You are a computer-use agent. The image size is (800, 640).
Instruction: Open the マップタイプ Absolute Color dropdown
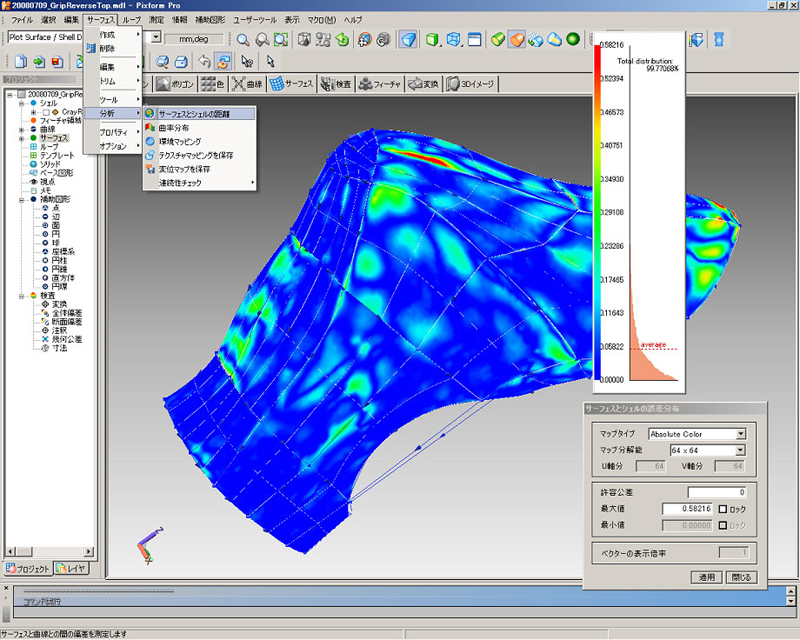click(740, 434)
